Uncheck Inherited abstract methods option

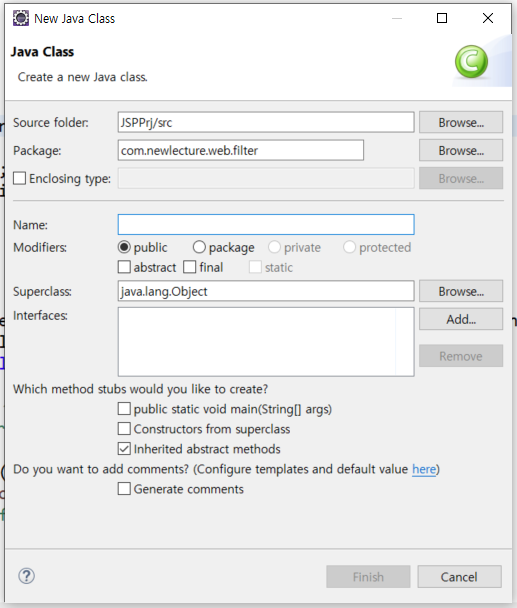(x=124, y=449)
